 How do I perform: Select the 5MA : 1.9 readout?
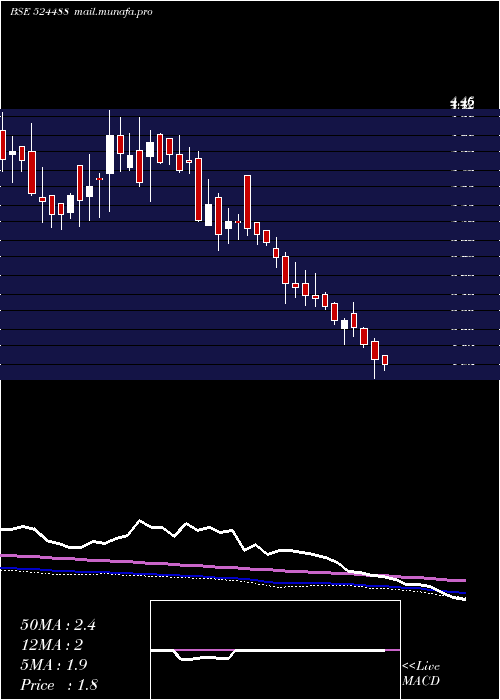coord(54,665)
